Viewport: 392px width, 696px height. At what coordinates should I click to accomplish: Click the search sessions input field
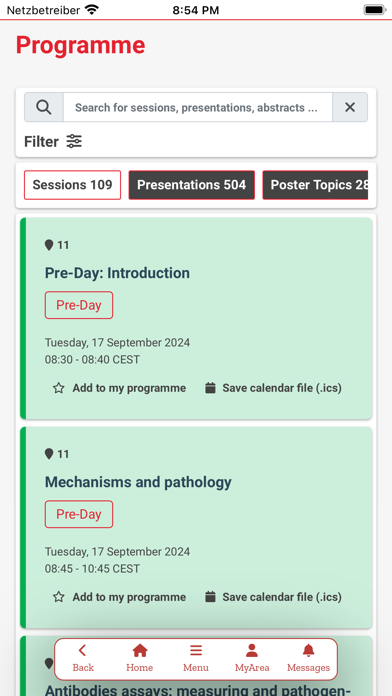pyautogui.click(x=198, y=107)
